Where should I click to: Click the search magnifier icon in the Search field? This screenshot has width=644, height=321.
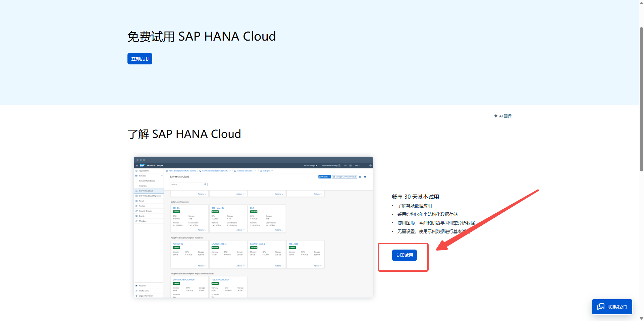tap(205, 184)
